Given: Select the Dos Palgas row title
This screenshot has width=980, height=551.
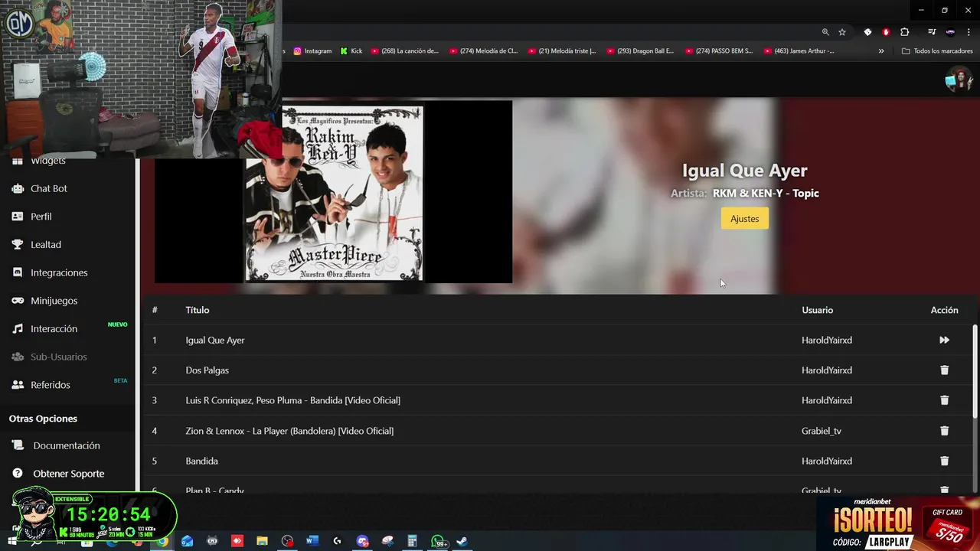Looking at the screenshot, I should (x=207, y=370).
